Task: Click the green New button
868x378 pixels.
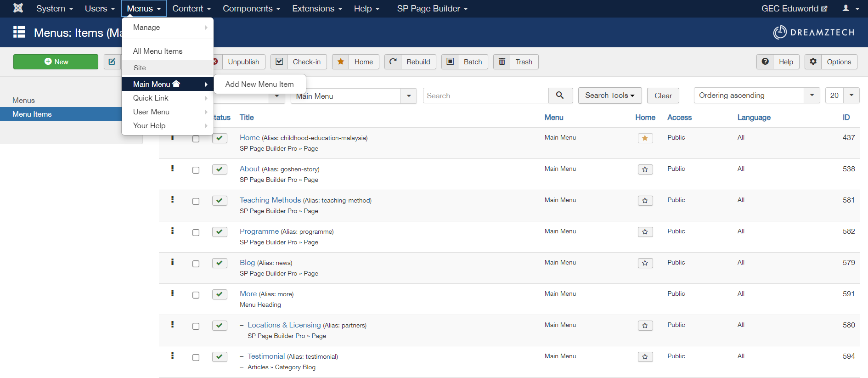Action: click(x=56, y=62)
